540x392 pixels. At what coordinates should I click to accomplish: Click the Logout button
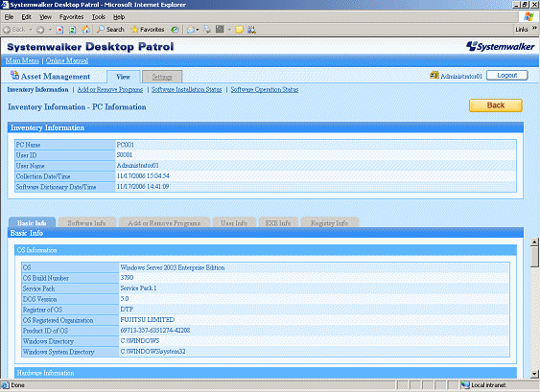pos(507,76)
